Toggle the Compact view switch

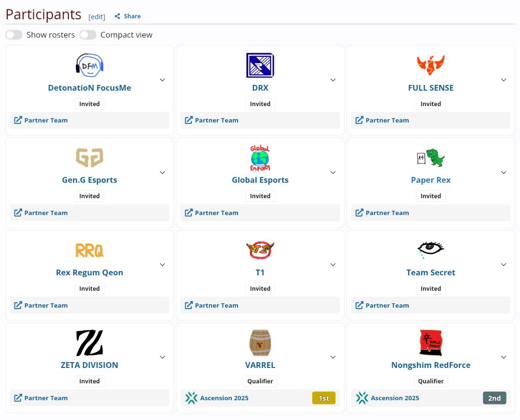tap(88, 35)
